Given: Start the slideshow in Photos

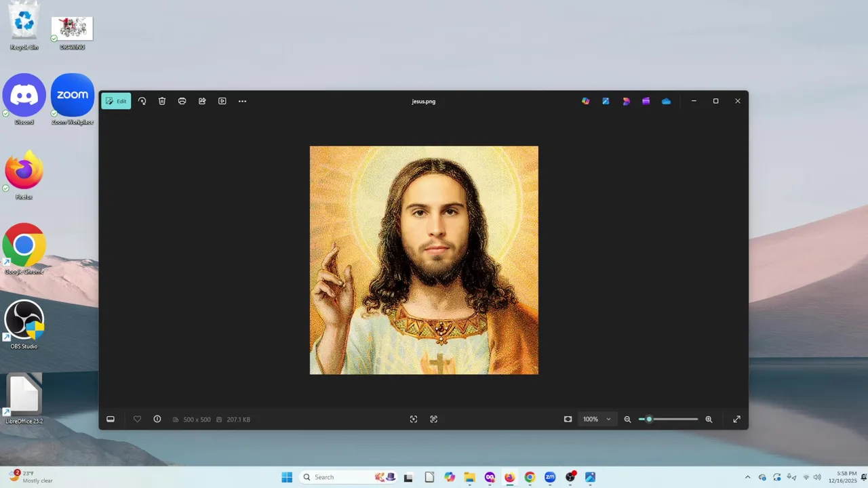Looking at the screenshot, I should pyautogui.click(x=222, y=101).
